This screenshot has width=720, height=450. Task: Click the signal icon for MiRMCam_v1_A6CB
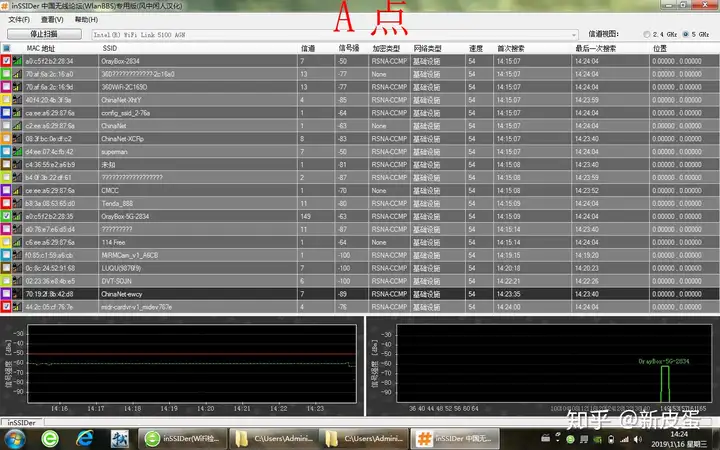17,255
